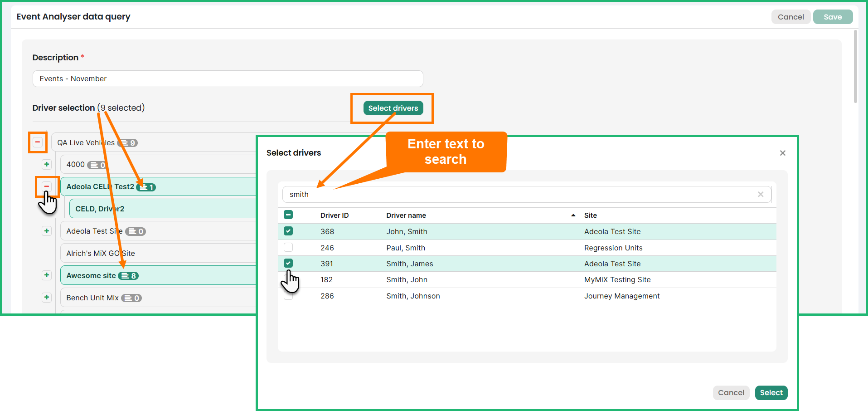Image resolution: width=868 pixels, height=411 pixels.
Task: Sort by Site column header
Action: (590, 215)
